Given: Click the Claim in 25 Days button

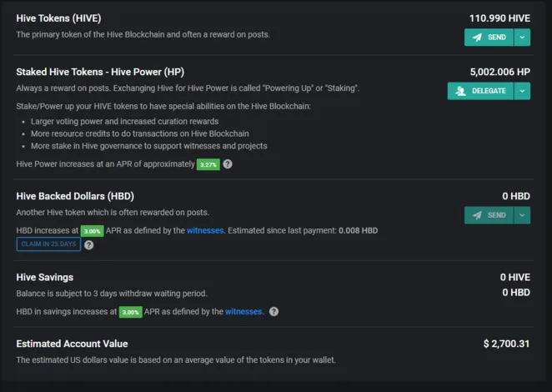Looking at the screenshot, I should 48,244.
